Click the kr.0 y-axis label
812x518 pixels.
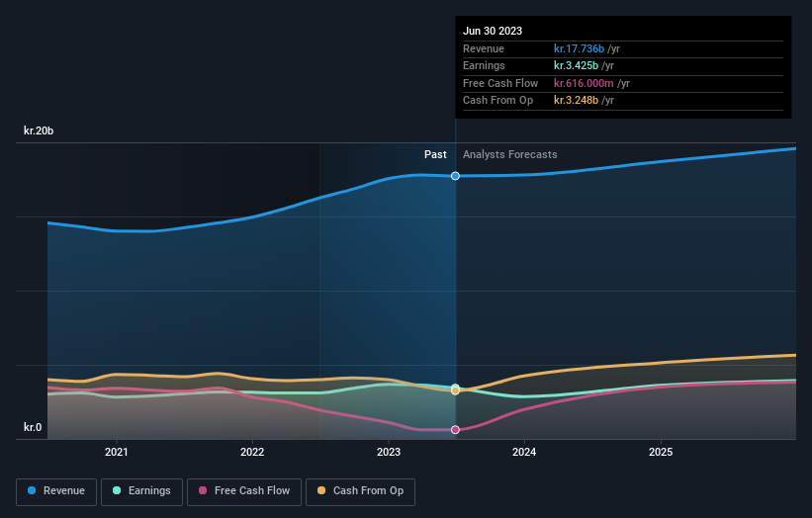pos(33,427)
